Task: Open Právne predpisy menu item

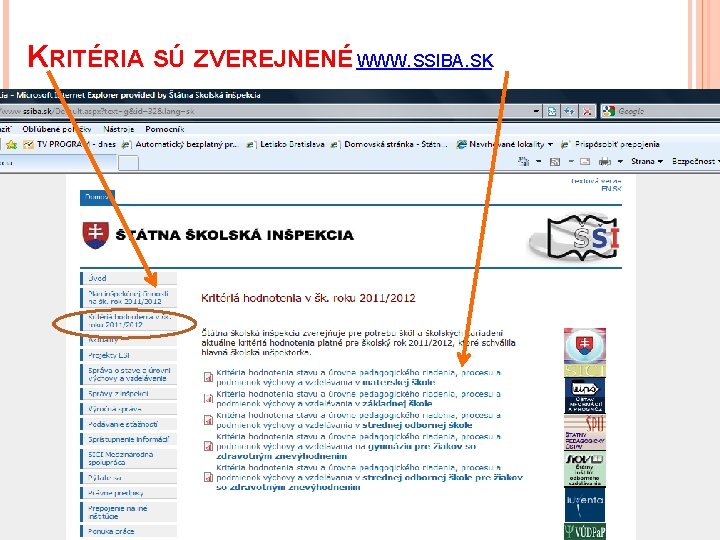Action: [x=129, y=493]
